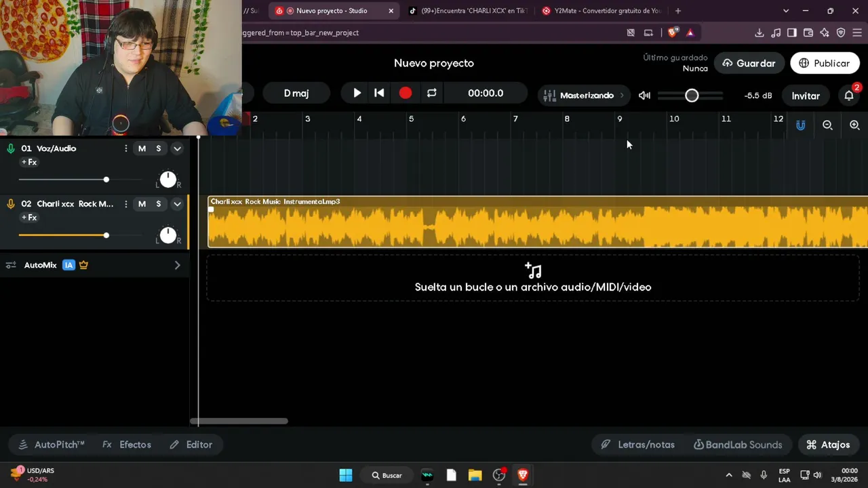Viewport: 868px width, 488px height.
Task: Click bar 5 on the timeline ruler
Action: [411, 119]
